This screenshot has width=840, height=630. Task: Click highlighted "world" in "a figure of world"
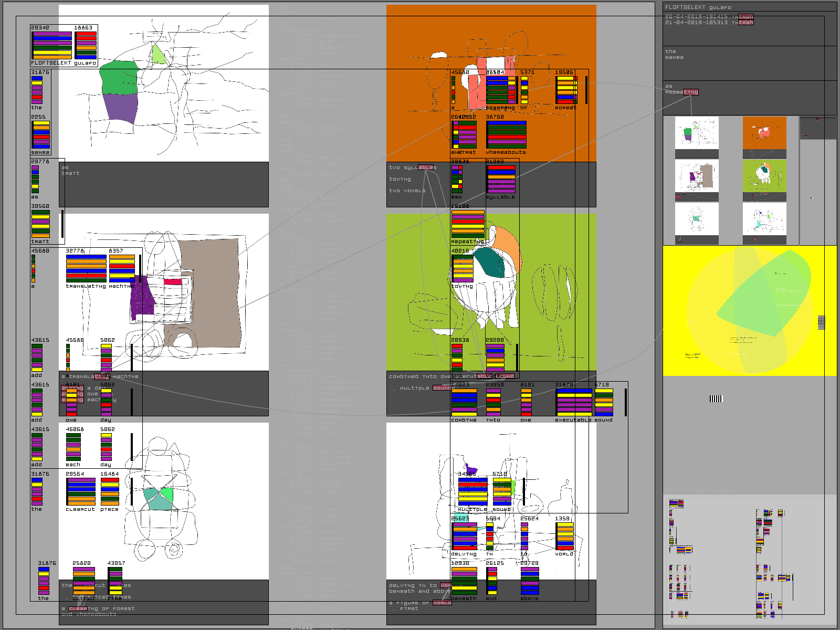pyautogui.click(x=442, y=603)
